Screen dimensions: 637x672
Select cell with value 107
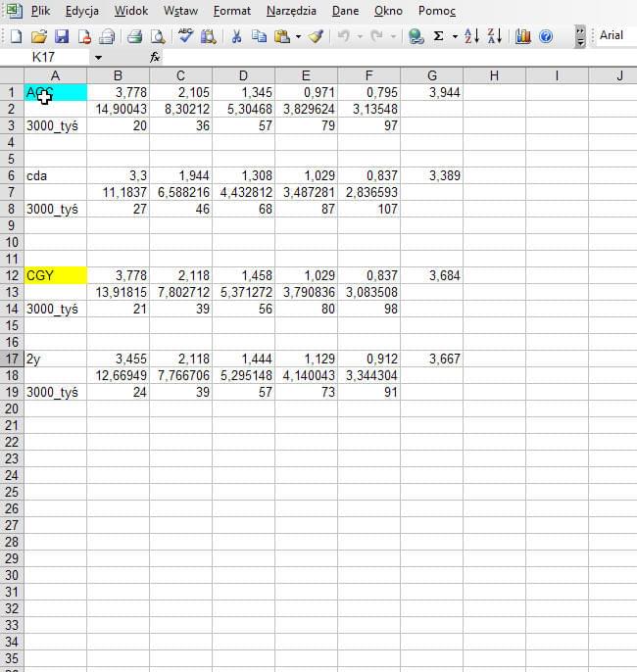(x=369, y=210)
